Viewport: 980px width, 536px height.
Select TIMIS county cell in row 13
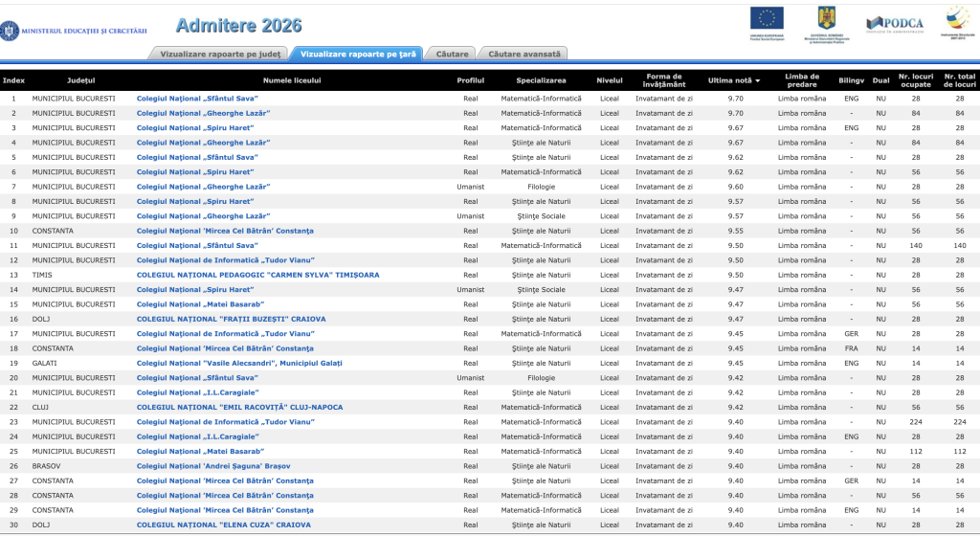(x=42, y=275)
